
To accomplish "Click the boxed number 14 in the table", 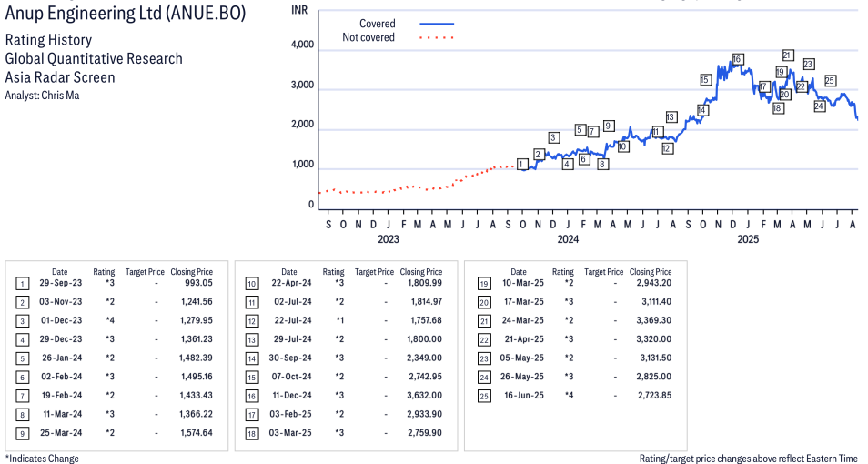I will 252,358.
